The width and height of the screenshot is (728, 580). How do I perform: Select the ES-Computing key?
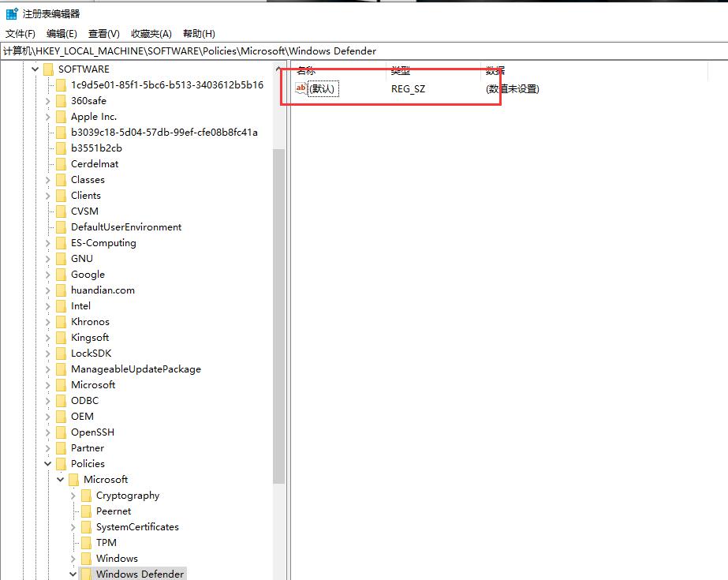point(103,243)
